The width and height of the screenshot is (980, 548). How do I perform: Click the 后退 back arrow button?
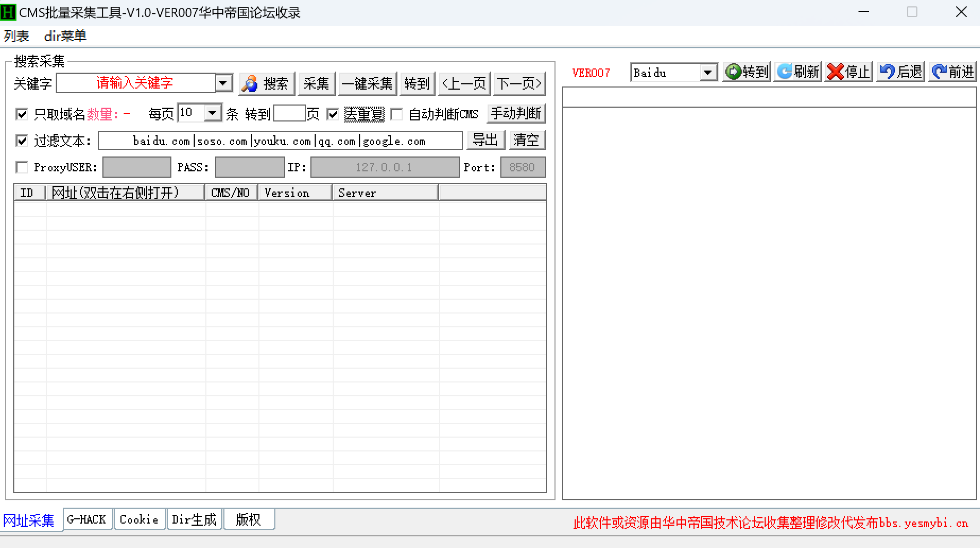tap(900, 72)
